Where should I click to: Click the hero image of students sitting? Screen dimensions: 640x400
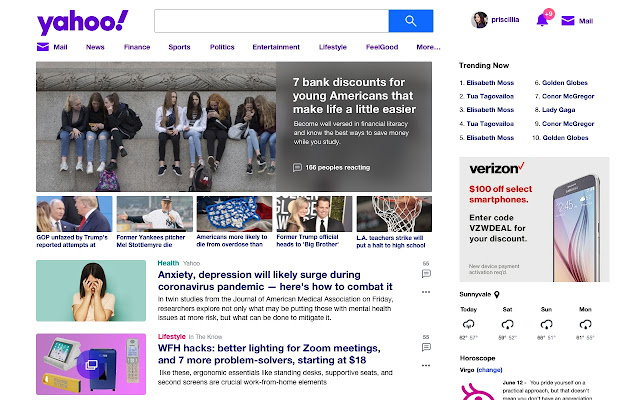pos(156,127)
